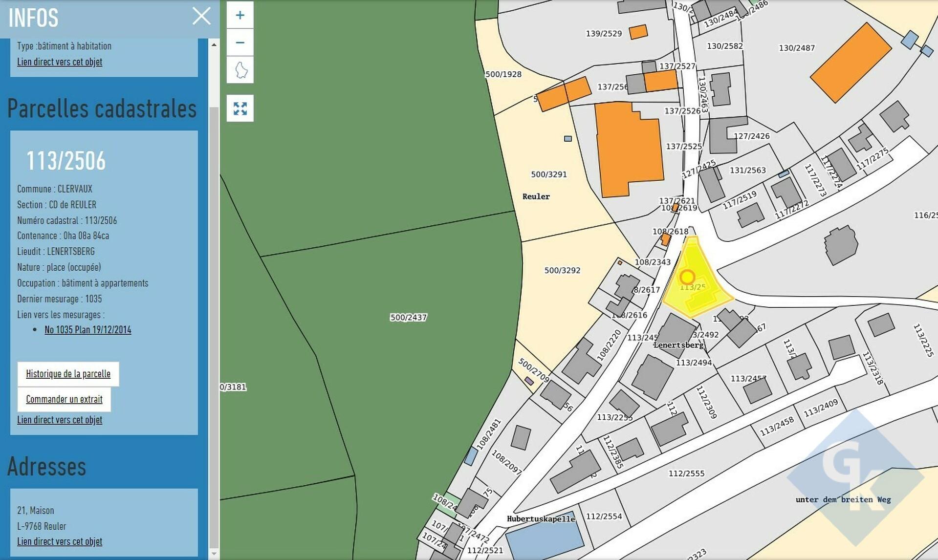Click the orange building in parcel 130/2487

click(x=851, y=63)
